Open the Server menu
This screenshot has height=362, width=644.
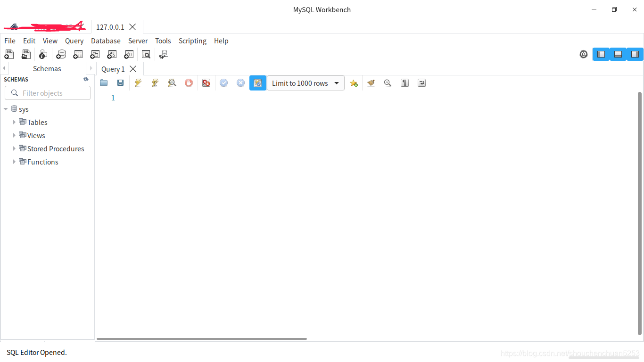coord(138,41)
